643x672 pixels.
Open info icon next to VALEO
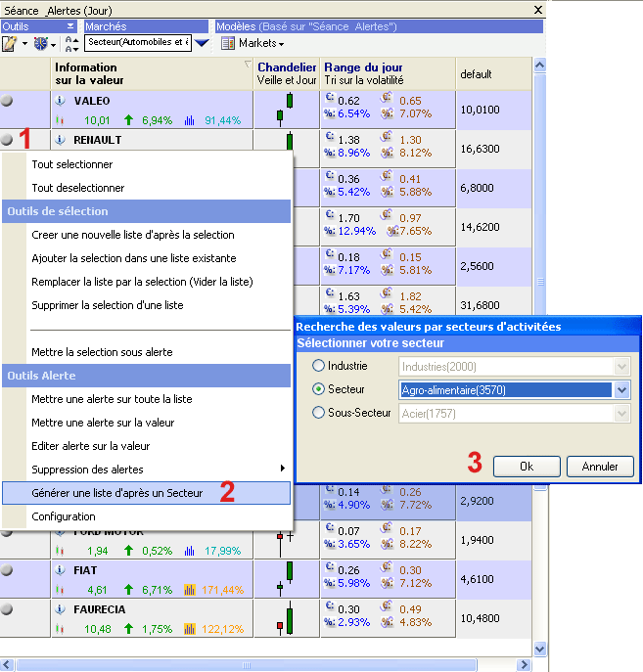60,101
